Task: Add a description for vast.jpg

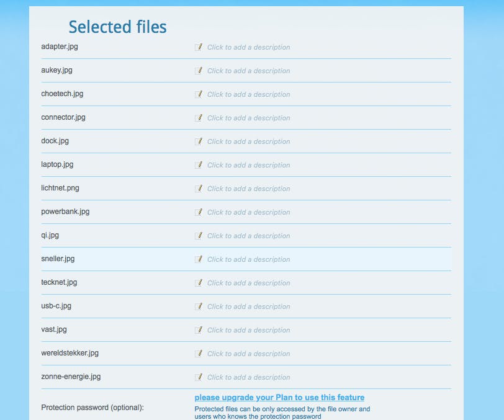Action: [248, 329]
